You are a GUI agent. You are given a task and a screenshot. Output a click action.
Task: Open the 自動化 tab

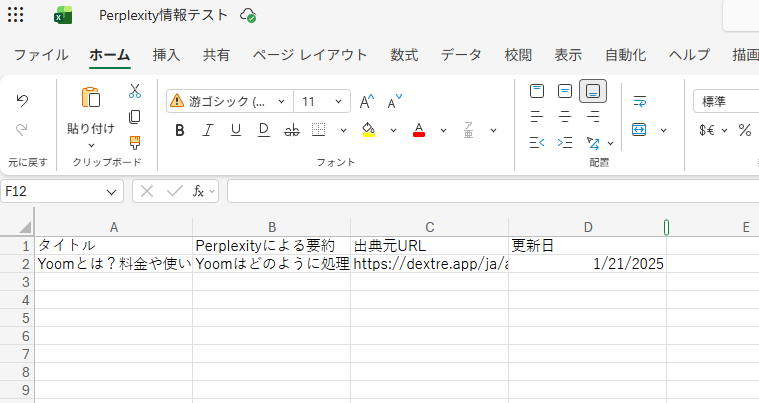[625, 55]
